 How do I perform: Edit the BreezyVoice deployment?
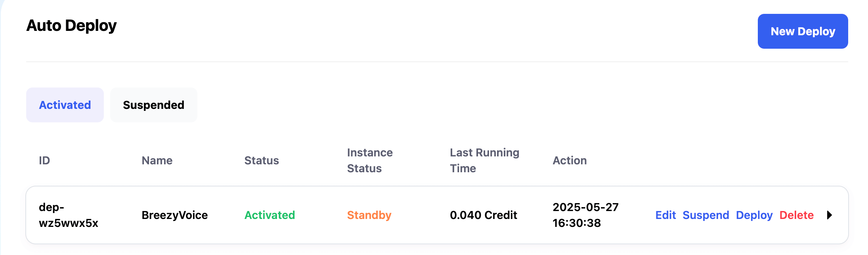coord(665,215)
